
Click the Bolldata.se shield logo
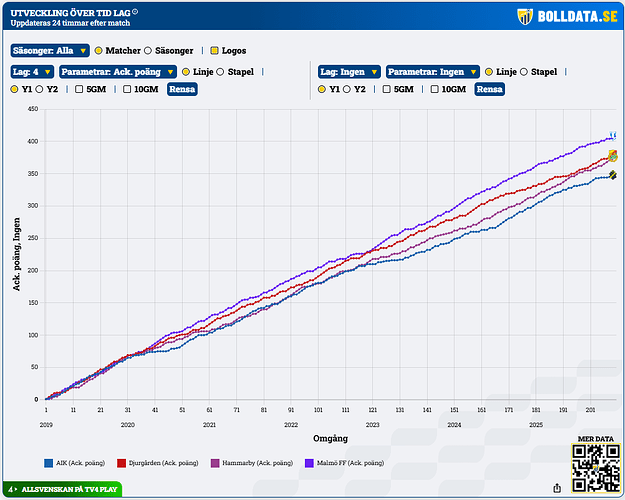point(525,17)
